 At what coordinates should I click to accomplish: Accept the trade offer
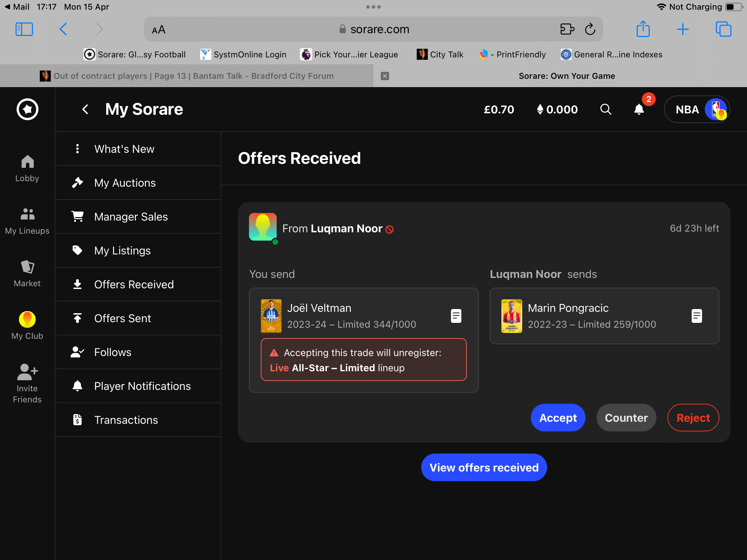(x=558, y=418)
